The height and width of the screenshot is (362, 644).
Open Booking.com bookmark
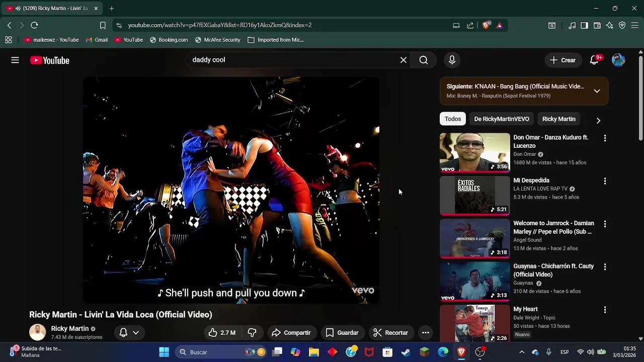tap(169, 40)
